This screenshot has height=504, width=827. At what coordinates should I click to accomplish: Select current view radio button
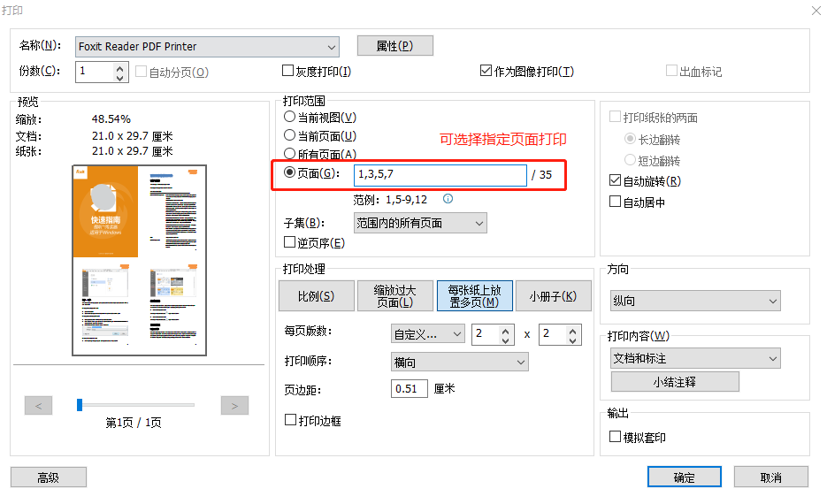(x=289, y=117)
